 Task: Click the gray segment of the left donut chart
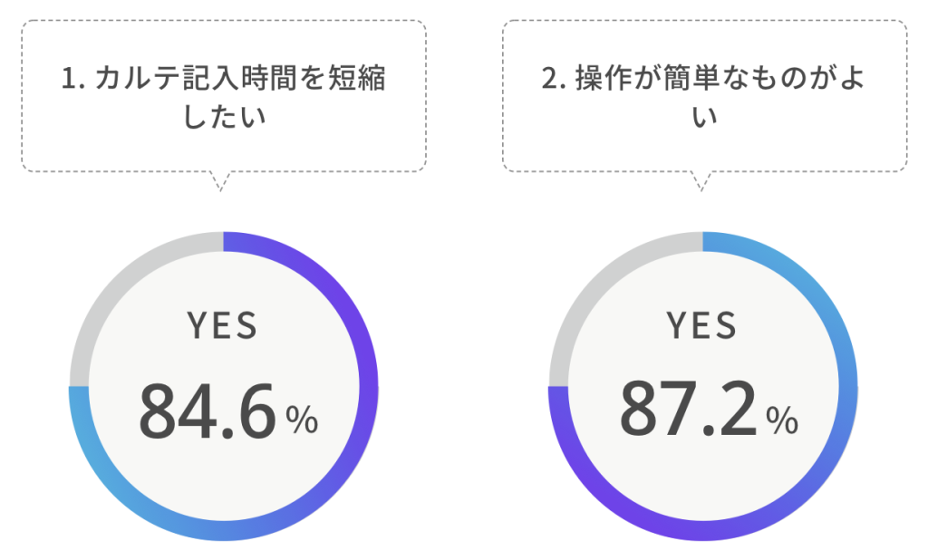click(x=109, y=282)
